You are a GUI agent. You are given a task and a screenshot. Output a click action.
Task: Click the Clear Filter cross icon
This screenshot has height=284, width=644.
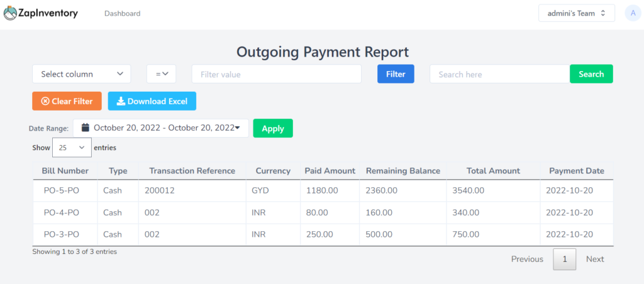pos(45,101)
